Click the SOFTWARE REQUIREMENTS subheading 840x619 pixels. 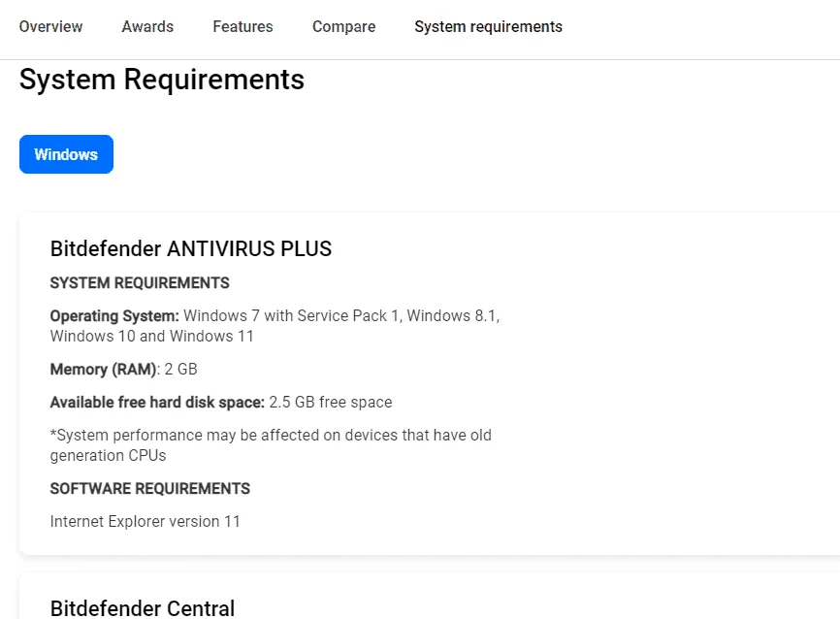click(150, 489)
